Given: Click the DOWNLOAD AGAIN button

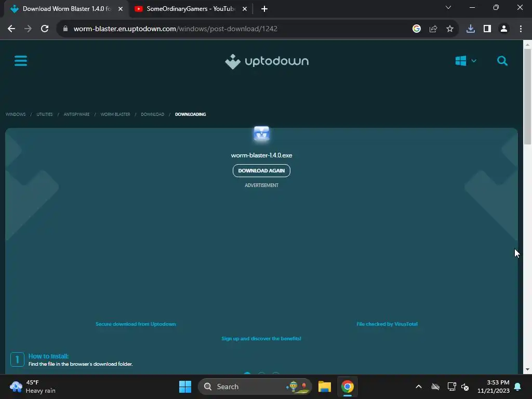Looking at the screenshot, I should coord(261,170).
